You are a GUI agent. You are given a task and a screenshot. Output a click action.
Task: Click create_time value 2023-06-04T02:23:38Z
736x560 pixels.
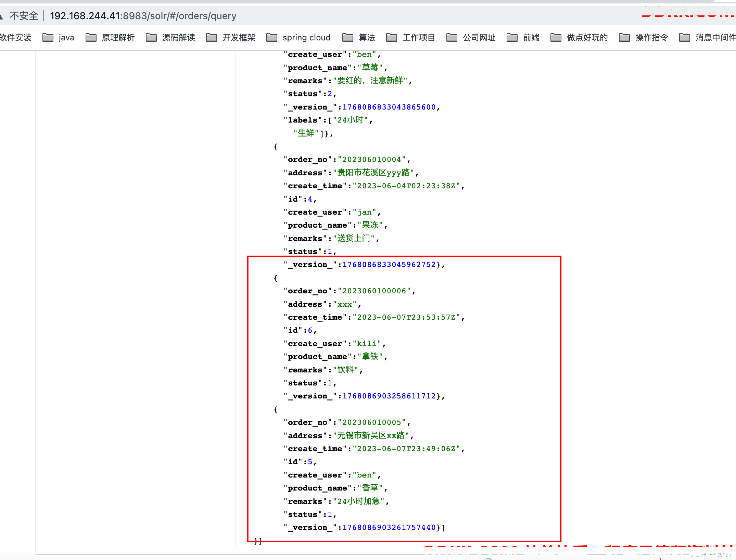tap(406, 186)
